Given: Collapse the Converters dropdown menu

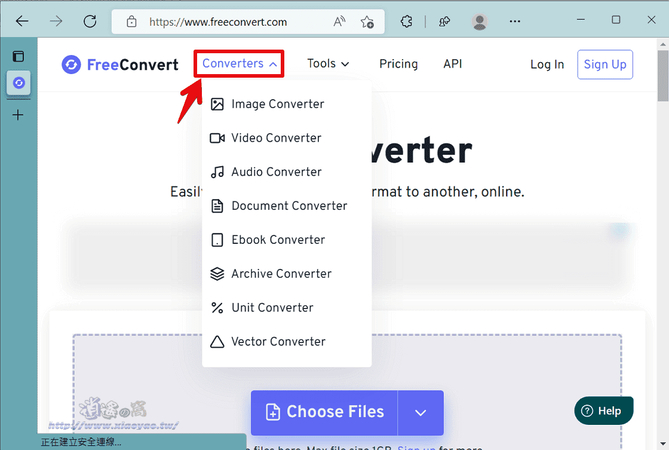Looking at the screenshot, I should click(239, 64).
